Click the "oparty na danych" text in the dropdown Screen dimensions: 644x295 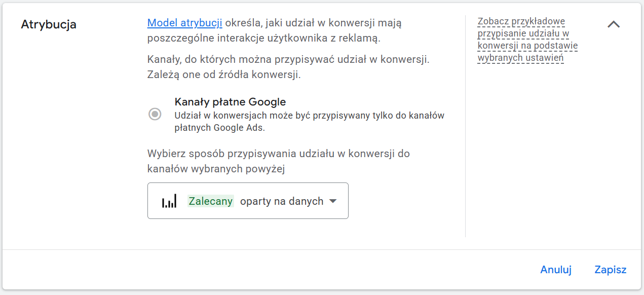(x=281, y=201)
